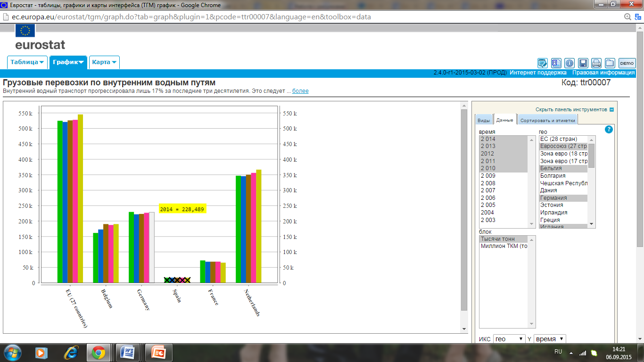Open the 'Таблица' dropdown menu

pyautogui.click(x=27, y=62)
